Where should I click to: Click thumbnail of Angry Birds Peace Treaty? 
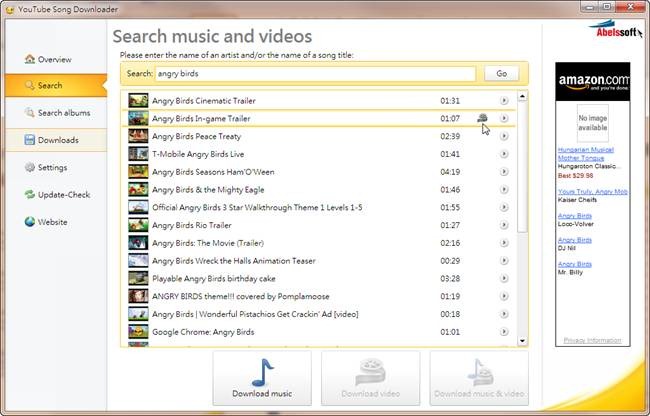pos(138,136)
